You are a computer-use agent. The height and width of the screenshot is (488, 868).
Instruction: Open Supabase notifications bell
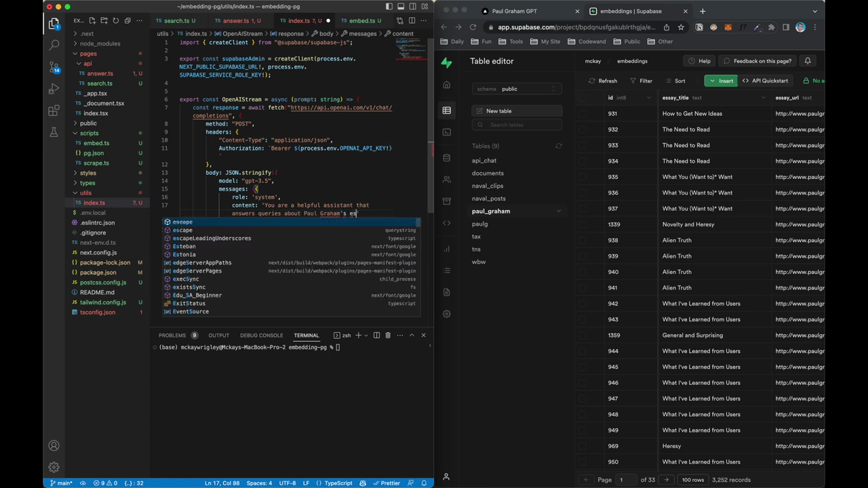808,61
